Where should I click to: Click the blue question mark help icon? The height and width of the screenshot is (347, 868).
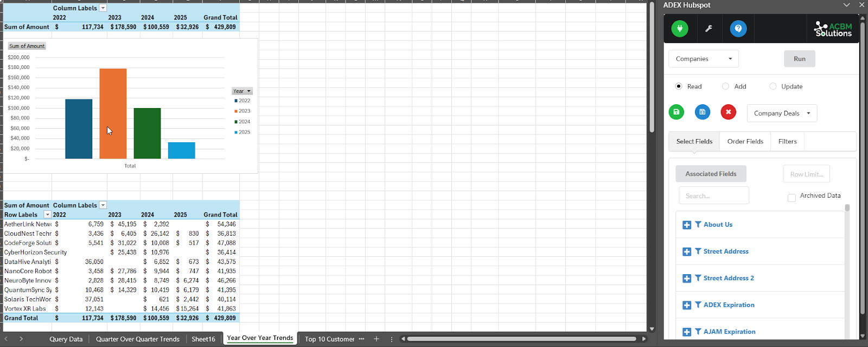tap(738, 29)
